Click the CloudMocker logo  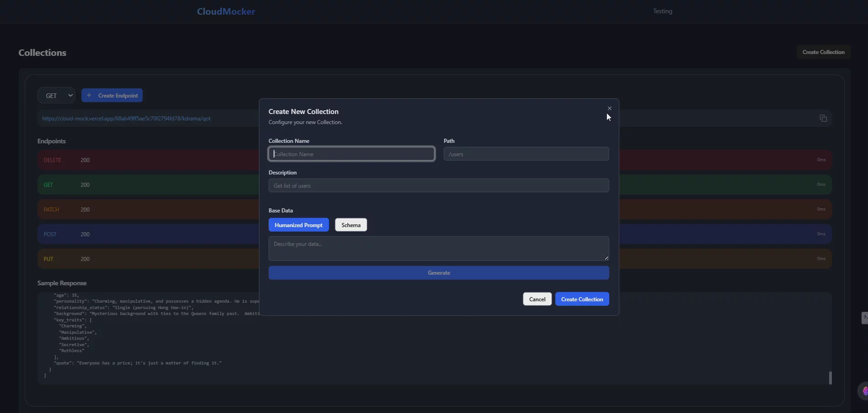point(226,11)
